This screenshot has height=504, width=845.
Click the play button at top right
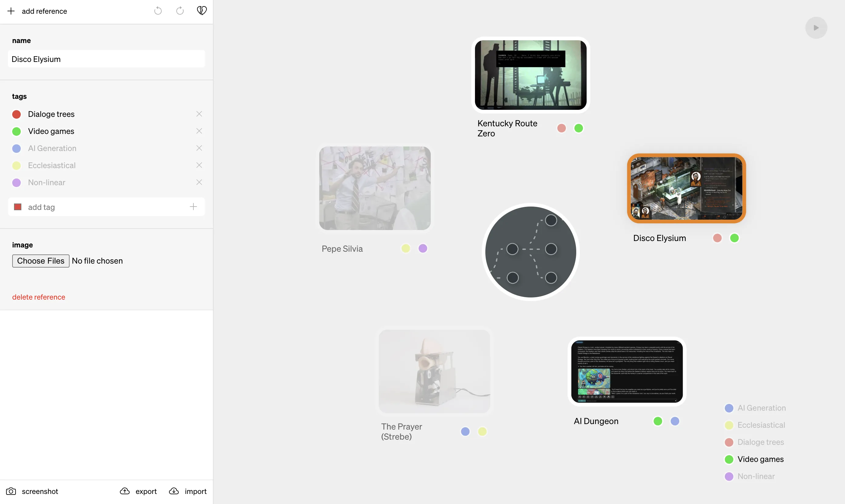click(x=816, y=28)
